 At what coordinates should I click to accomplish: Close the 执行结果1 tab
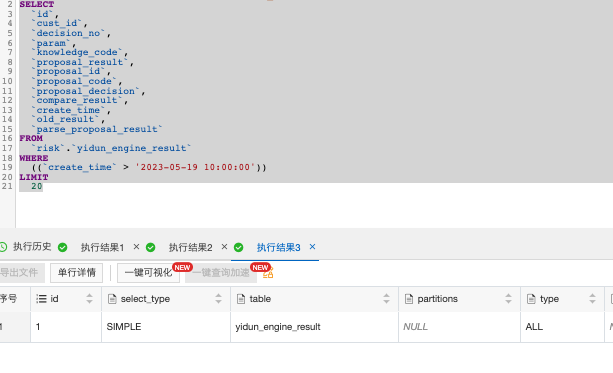pyautogui.click(x=136, y=247)
